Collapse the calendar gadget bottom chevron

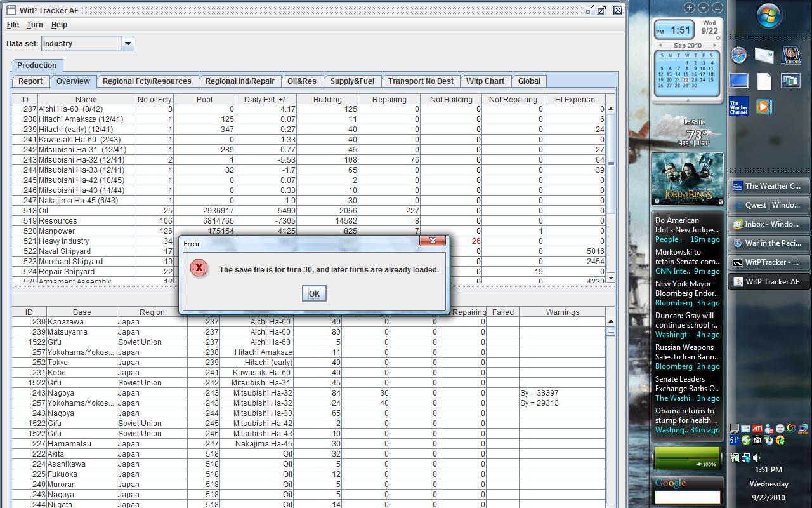688,100
